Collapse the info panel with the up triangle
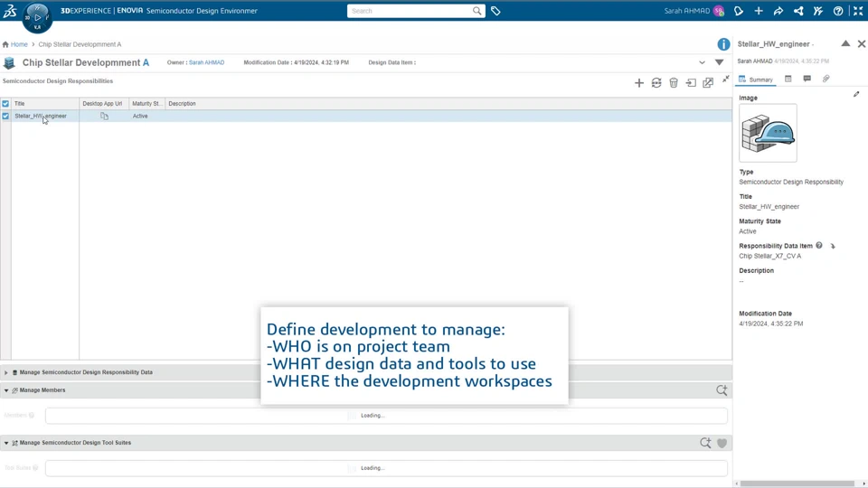This screenshot has width=868, height=488. pyautogui.click(x=846, y=43)
